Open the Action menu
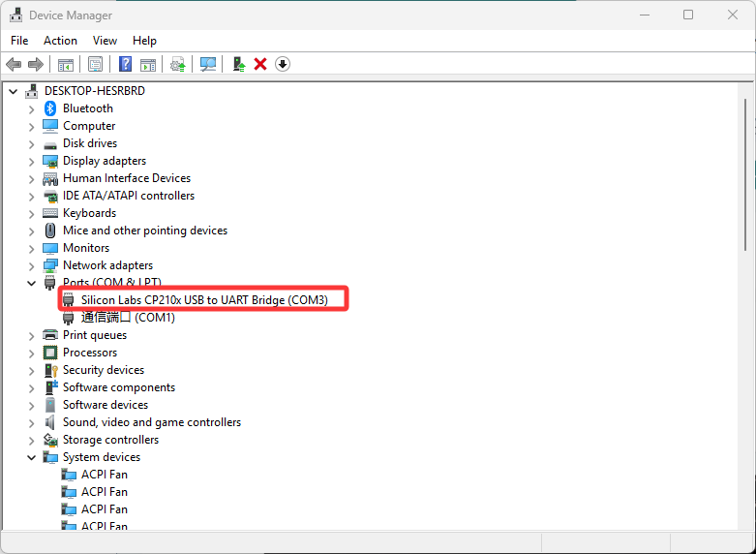 point(60,41)
